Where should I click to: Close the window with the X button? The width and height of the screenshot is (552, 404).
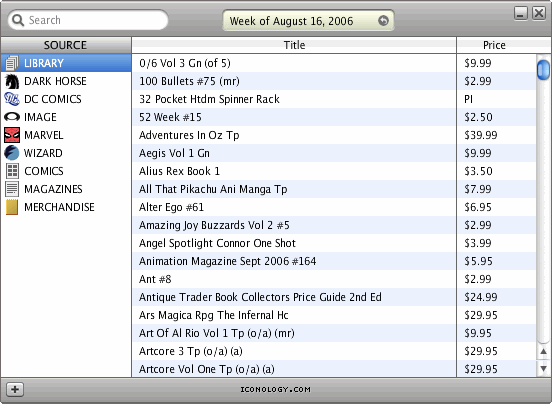click(539, 13)
